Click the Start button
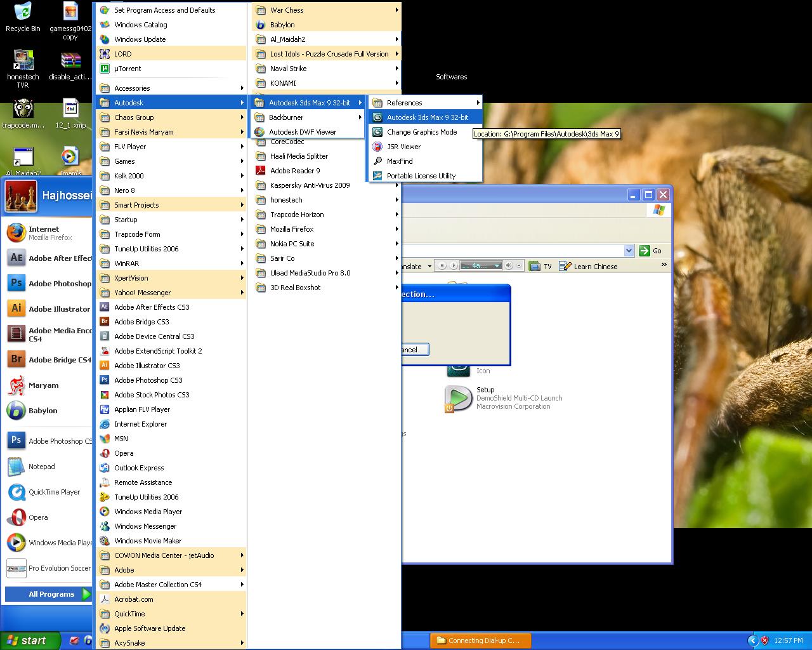Image resolution: width=812 pixels, height=650 pixels. pos(30,640)
